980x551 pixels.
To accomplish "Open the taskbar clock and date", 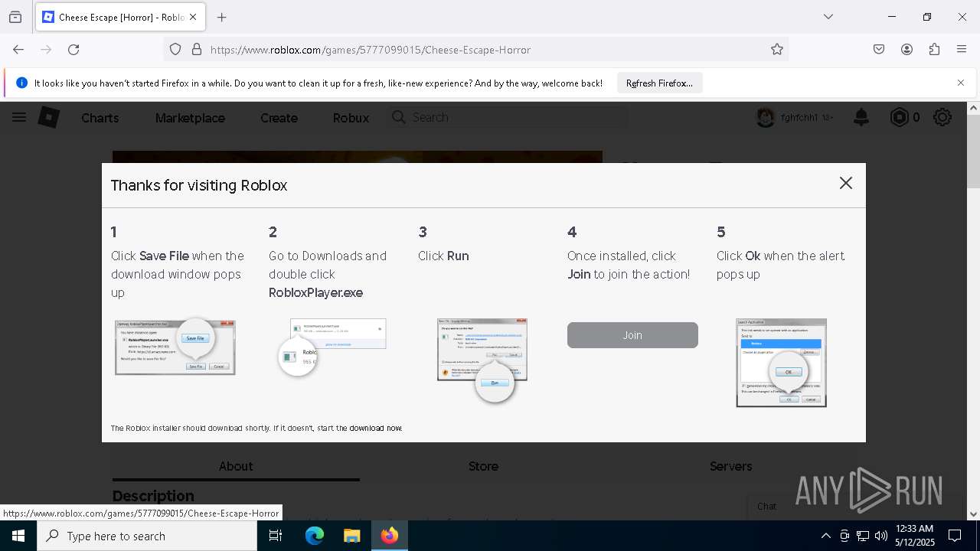I will point(915,536).
